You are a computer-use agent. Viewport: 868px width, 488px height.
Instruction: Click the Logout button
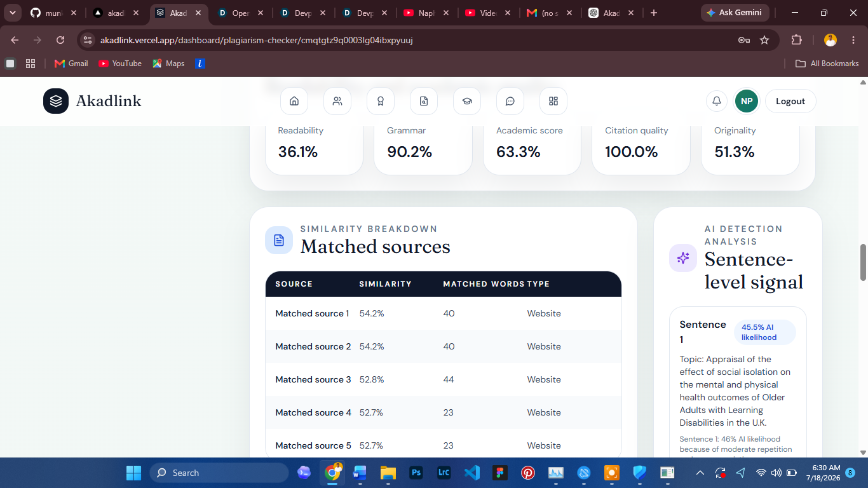790,101
